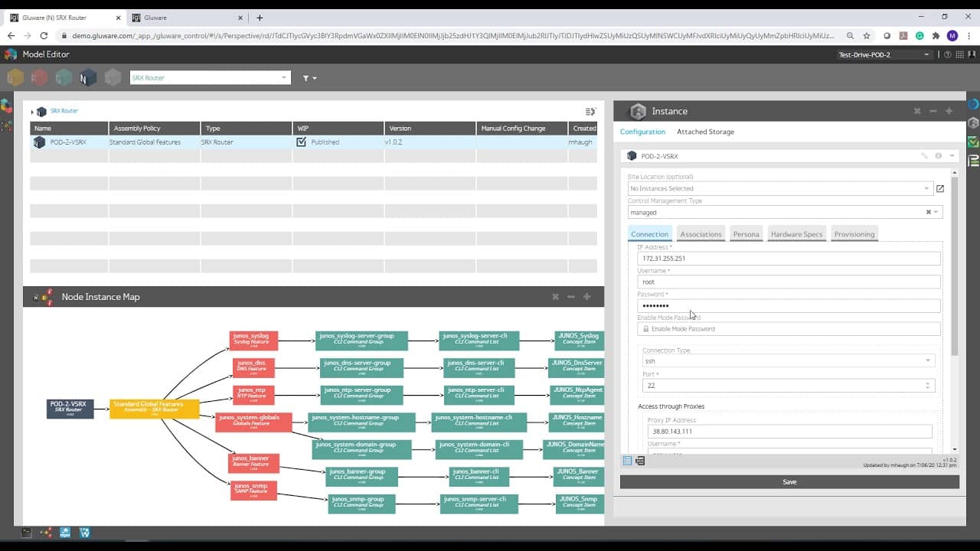Click the Enable Mode Password field
Viewport: 980px width, 551px height.
point(789,329)
